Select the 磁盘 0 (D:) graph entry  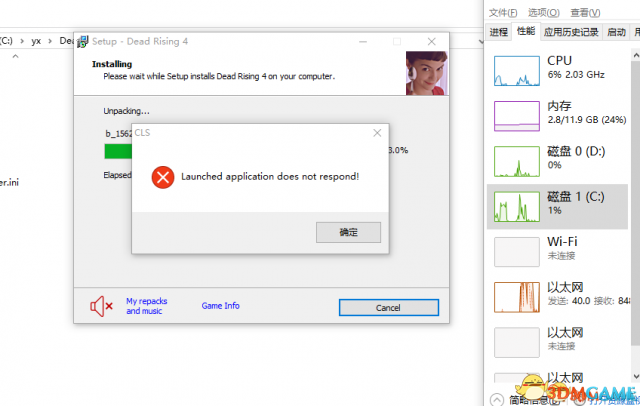[x=558, y=161]
